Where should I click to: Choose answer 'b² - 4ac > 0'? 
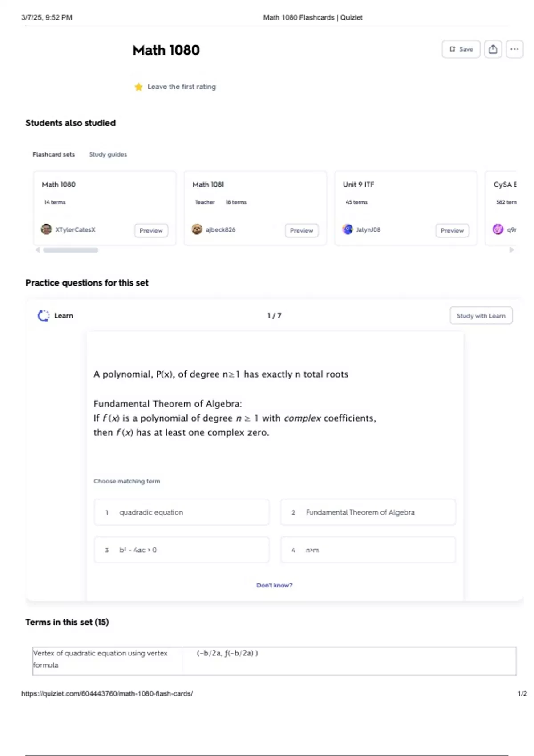point(182,550)
